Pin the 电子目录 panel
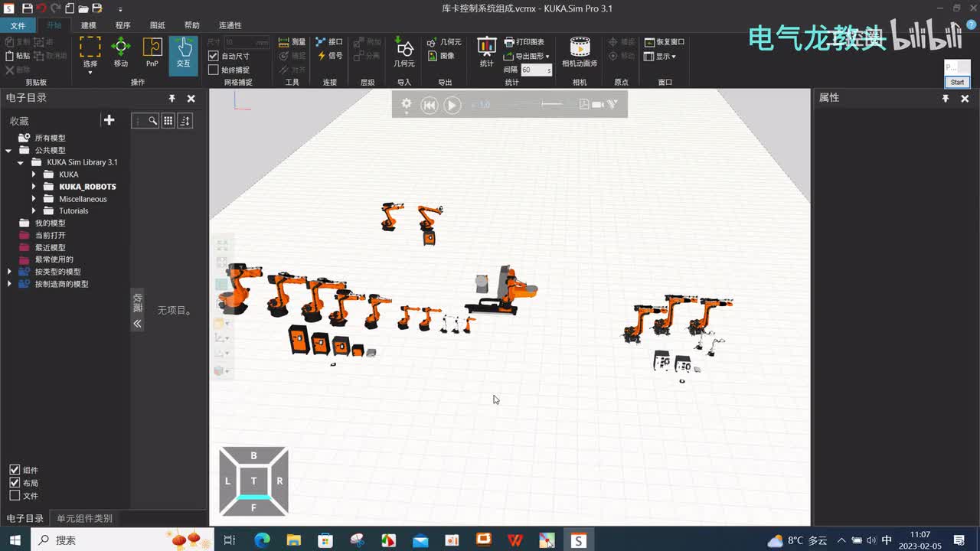The width and height of the screenshot is (980, 551). [172, 98]
